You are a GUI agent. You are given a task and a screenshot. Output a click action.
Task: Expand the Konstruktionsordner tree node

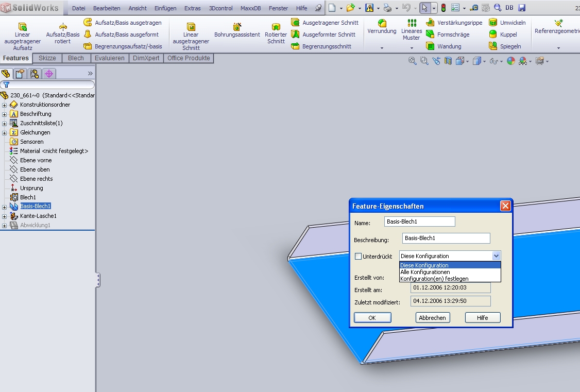point(5,105)
